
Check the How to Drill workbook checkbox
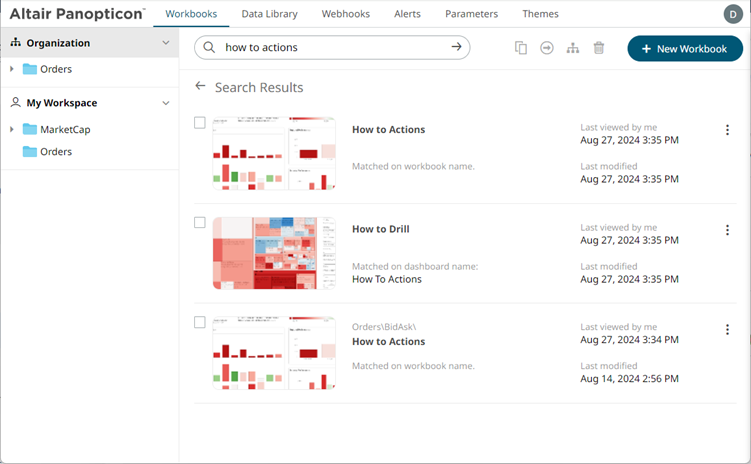tap(200, 223)
